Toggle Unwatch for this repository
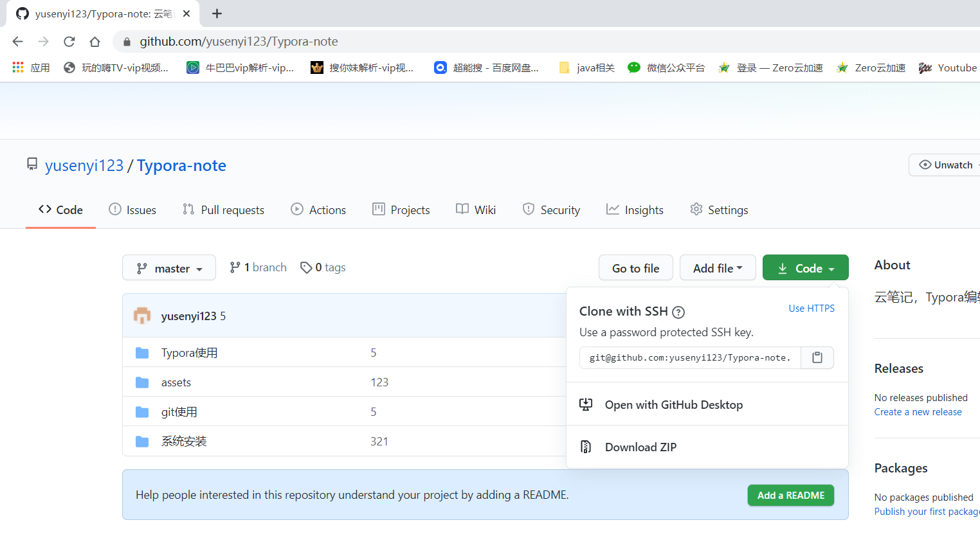The height and width of the screenshot is (538, 980). (945, 165)
